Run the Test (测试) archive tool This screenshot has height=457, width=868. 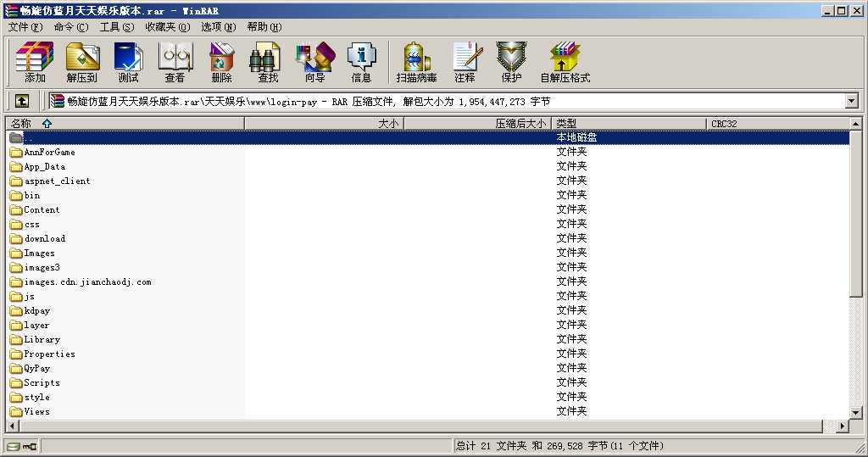click(129, 62)
